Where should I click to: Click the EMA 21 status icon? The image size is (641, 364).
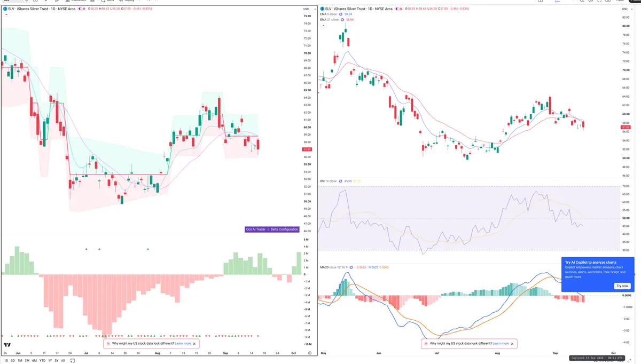(342, 19)
